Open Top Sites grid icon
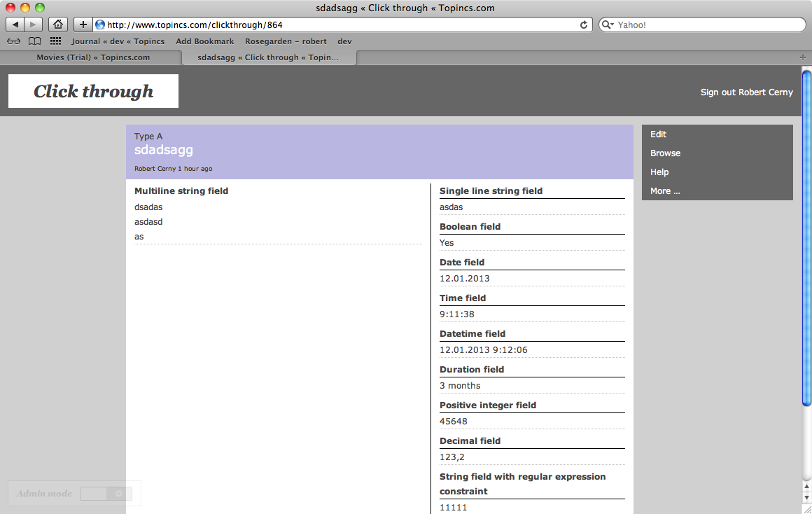 pos(56,41)
